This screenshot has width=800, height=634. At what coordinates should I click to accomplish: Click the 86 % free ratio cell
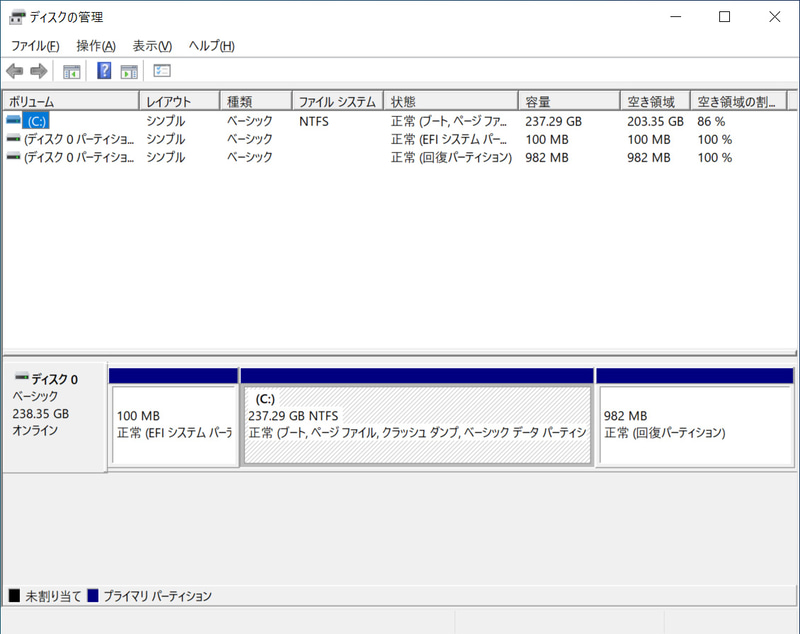(711, 121)
